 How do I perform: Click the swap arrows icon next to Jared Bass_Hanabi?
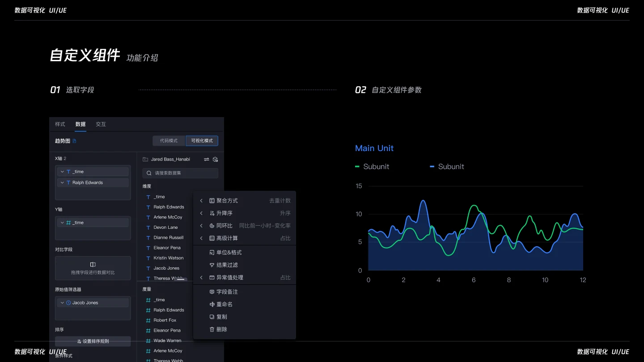pyautogui.click(x=207, y=159)
